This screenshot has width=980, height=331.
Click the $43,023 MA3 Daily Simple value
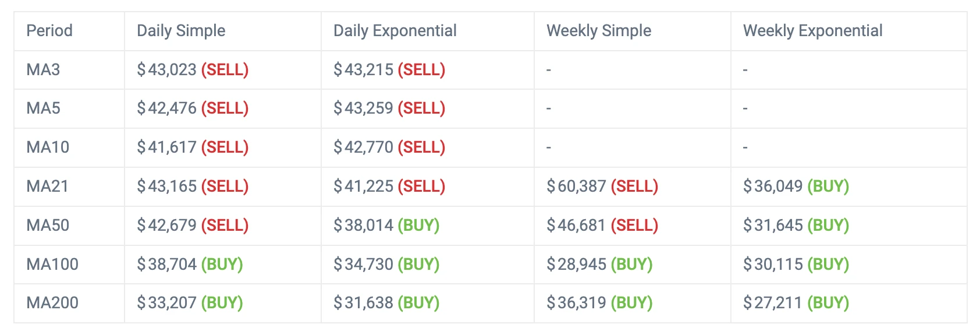167,70
